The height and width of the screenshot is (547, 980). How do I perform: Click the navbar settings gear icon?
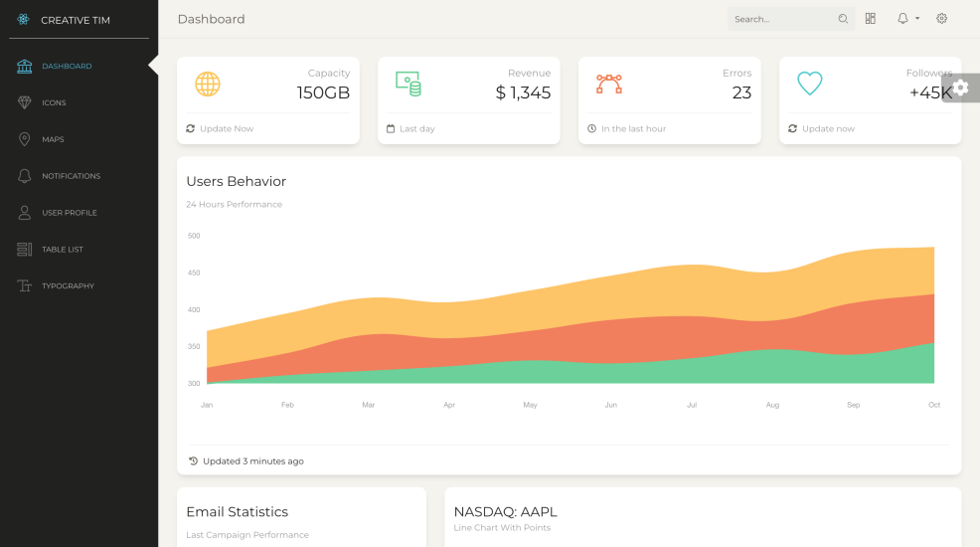pyautogui.click(x=942, y=19)
